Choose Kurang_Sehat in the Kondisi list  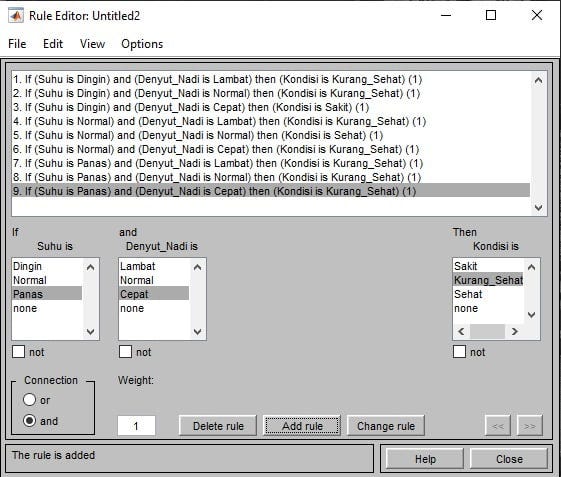(x=488, y=280)
